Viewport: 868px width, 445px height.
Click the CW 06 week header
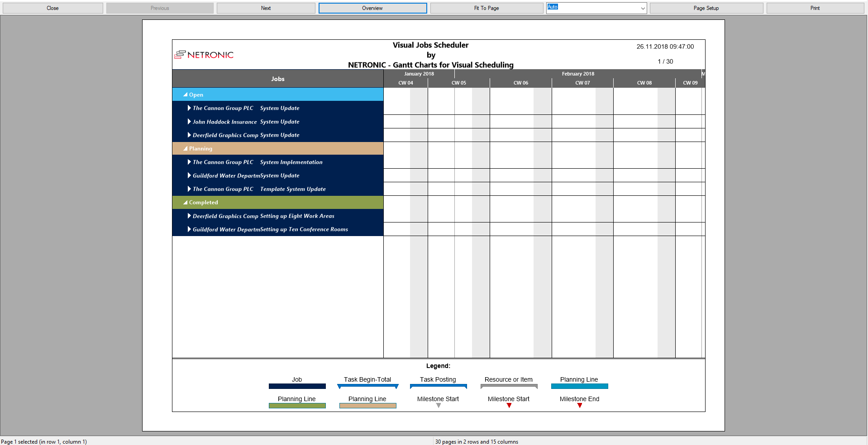coord(520,83)
